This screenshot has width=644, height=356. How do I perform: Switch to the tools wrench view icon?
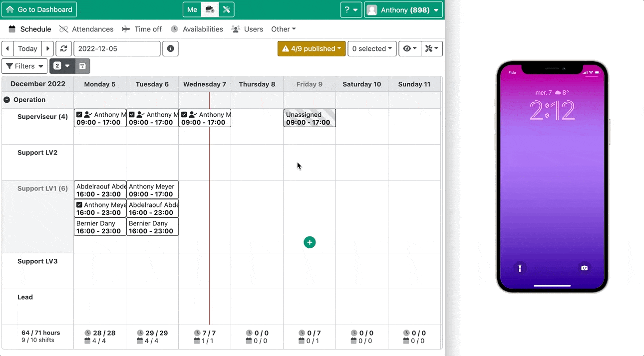coord(226,9)
